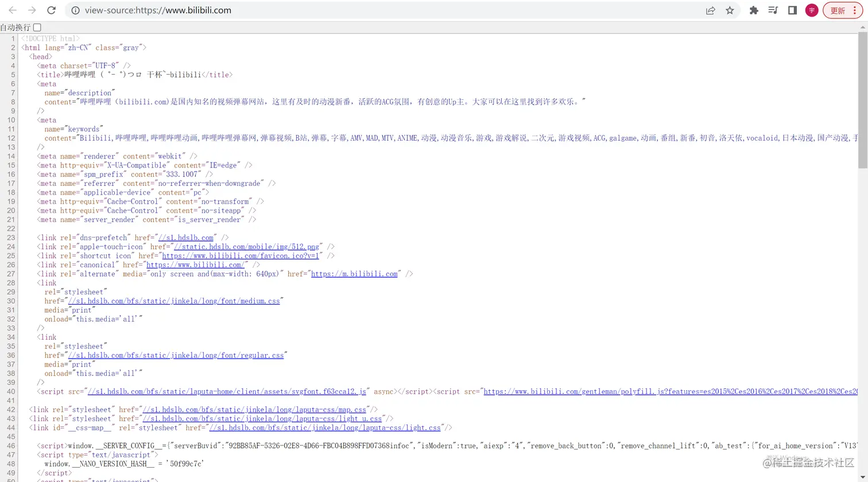Open the bilibili favicon.ico link
The width and height of the screenshot is (868, 482).
coord(241,256)
